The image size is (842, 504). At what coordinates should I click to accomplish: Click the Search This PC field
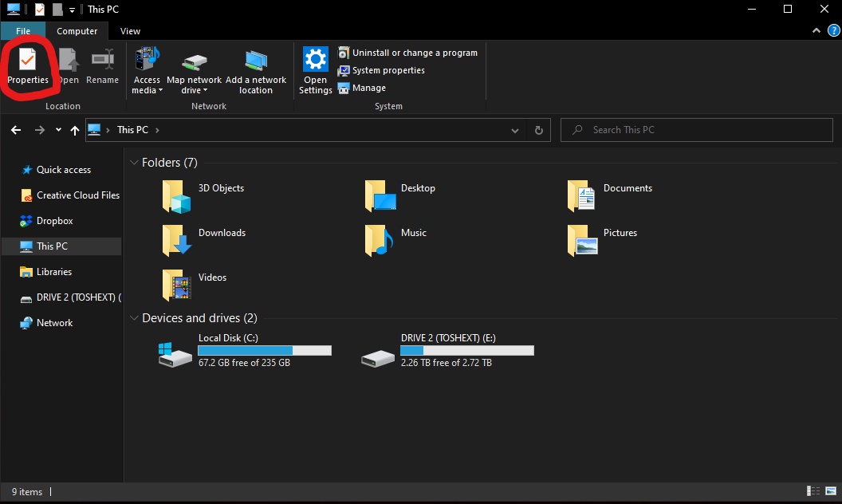pyautogui.click(x=702, y=130)
